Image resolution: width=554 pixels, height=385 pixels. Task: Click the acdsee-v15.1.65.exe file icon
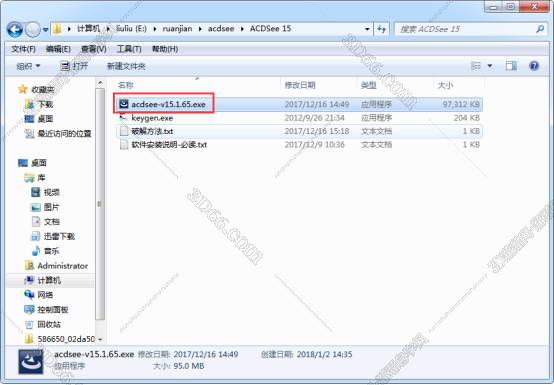124,104
